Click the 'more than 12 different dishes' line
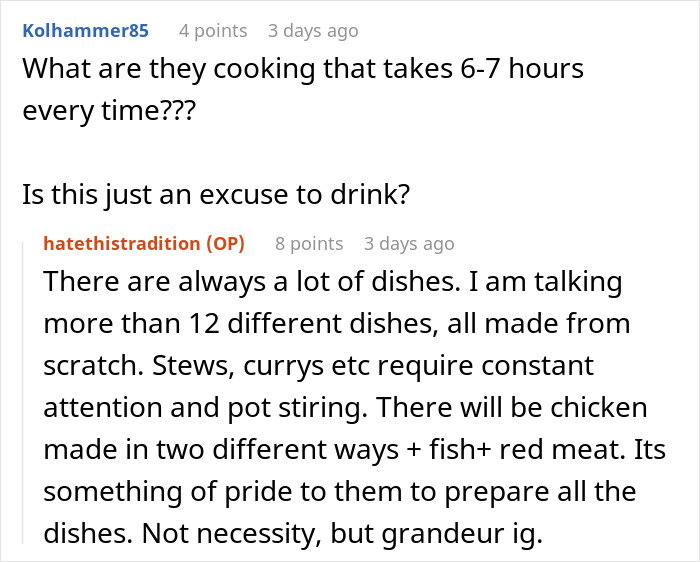This screenshot has height=562, width=700. click(x=336, y=324)
